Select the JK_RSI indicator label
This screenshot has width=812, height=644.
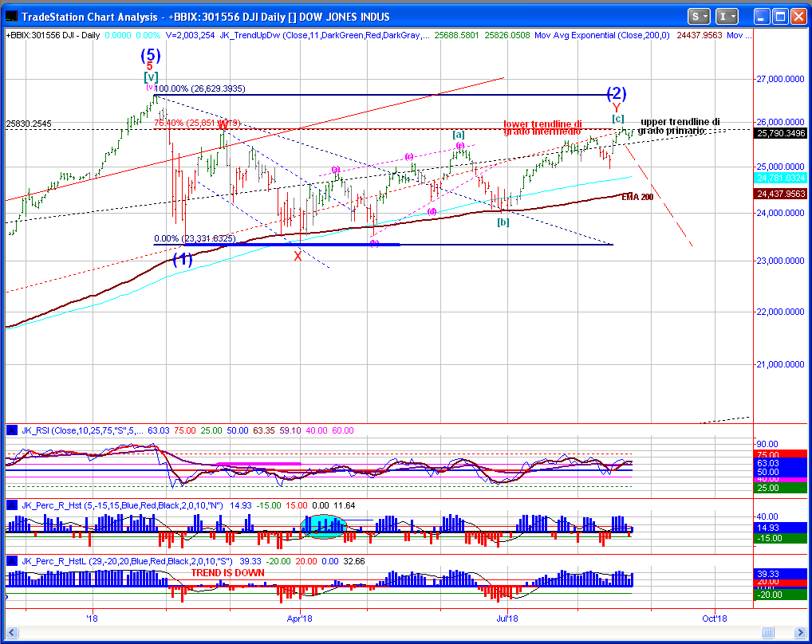(x=83, y=430)
